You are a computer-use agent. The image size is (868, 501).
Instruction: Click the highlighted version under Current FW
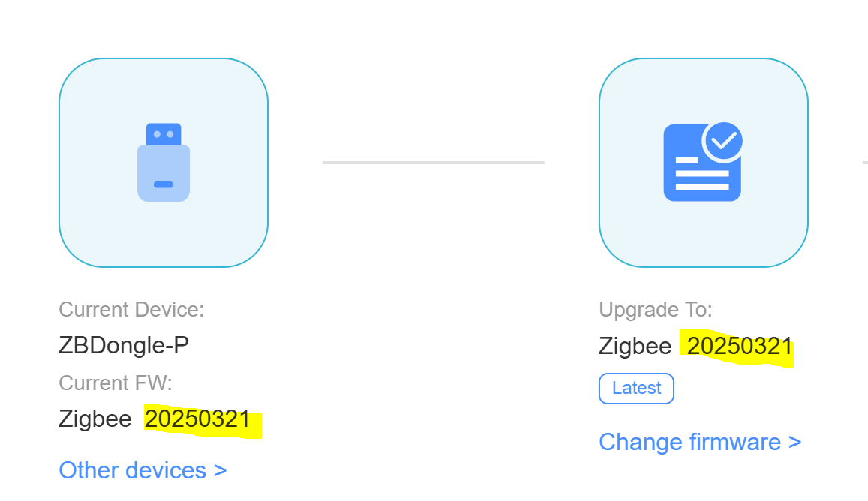click(x=198, y=419)
